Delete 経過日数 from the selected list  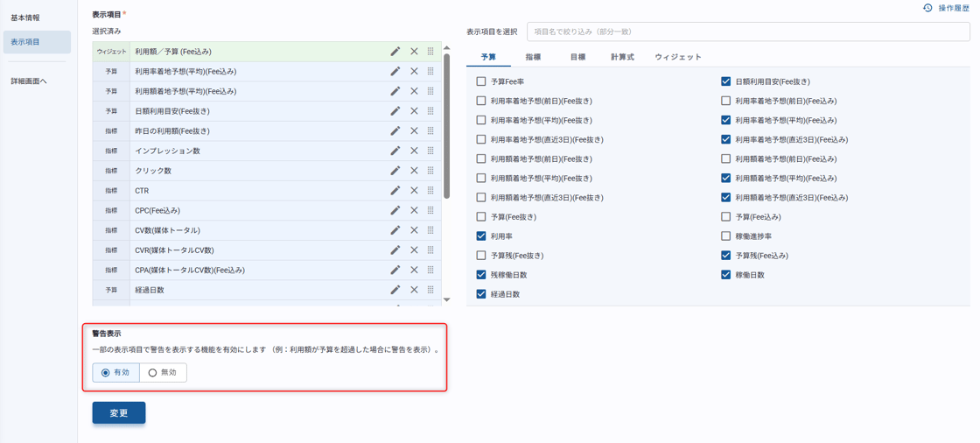click(414, 290)
